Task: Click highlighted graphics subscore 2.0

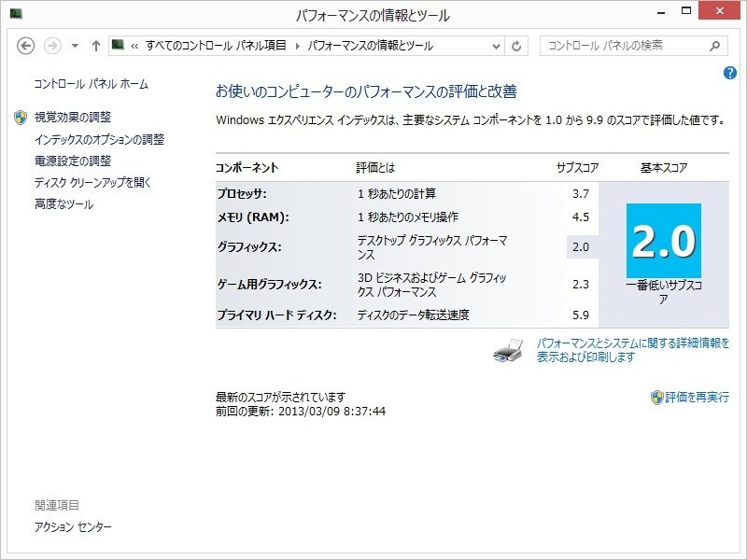Action: point(581,247)
